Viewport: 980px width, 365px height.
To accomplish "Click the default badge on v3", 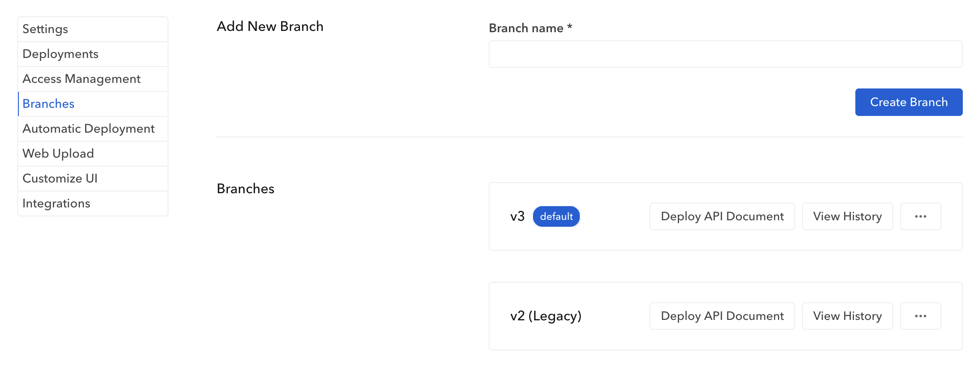I will 556,216.
